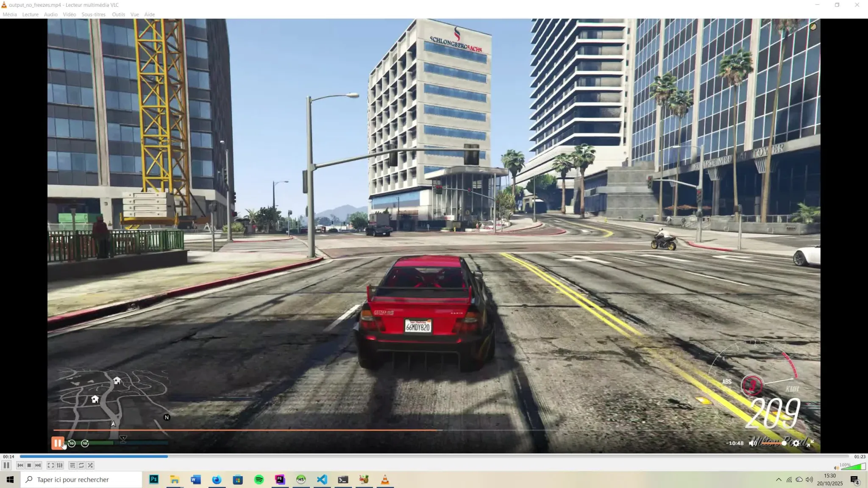Click embedded player settings gear icon
Viewport: 868px width, 488px height.
pyautogui.click(x=796, y=443)
